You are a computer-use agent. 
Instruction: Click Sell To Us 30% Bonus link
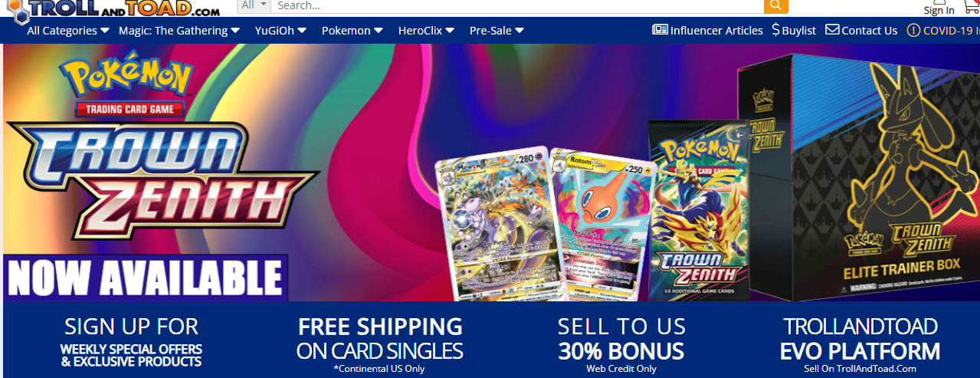[621, 344]
